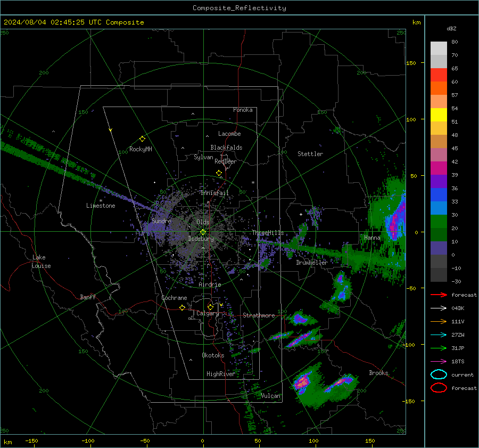Click the Lacombe city label
This screenshot has height=448, width=479.
click(x=229, y=134)
